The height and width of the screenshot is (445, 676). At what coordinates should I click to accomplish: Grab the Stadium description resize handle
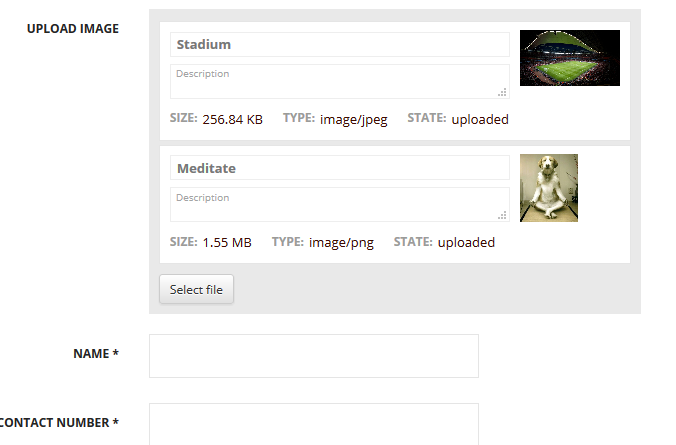503,92
